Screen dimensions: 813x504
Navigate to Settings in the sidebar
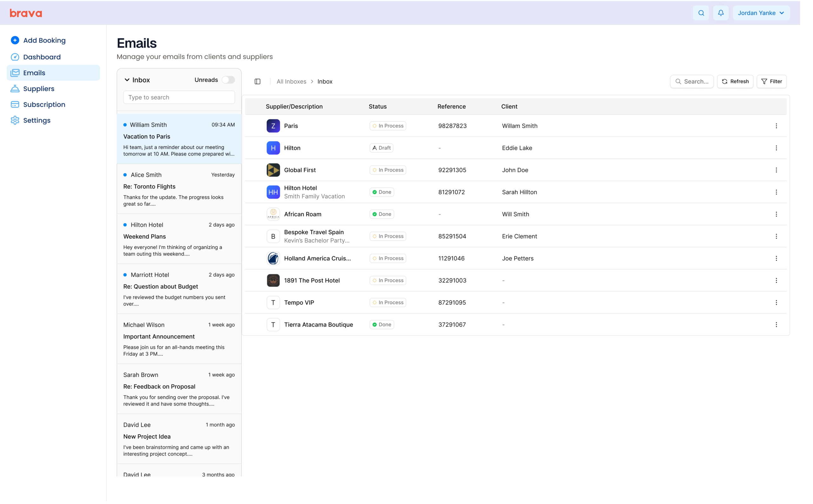[37, 120]
